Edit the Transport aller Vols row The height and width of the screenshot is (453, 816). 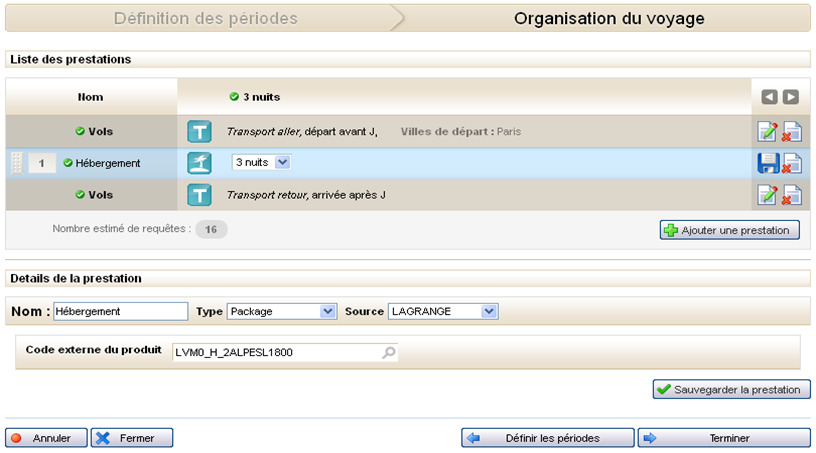click(767, 131)
